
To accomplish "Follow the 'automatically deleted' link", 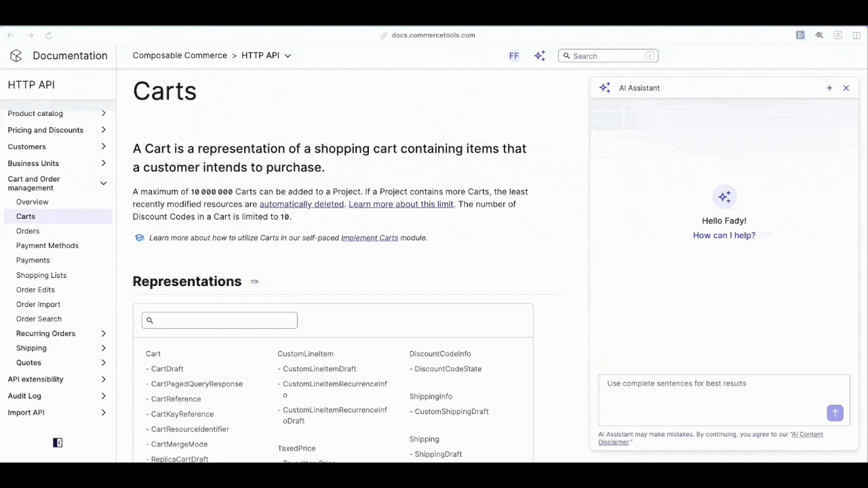I will click(302, 204).
